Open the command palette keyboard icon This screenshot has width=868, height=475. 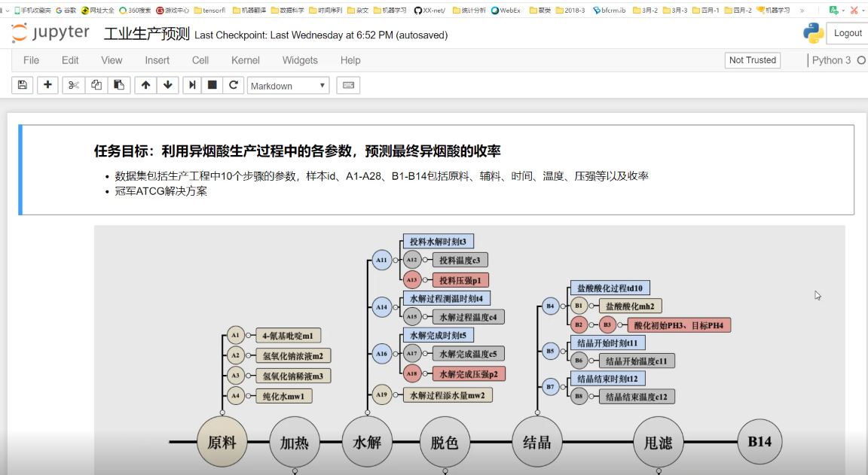coord(348,85)
